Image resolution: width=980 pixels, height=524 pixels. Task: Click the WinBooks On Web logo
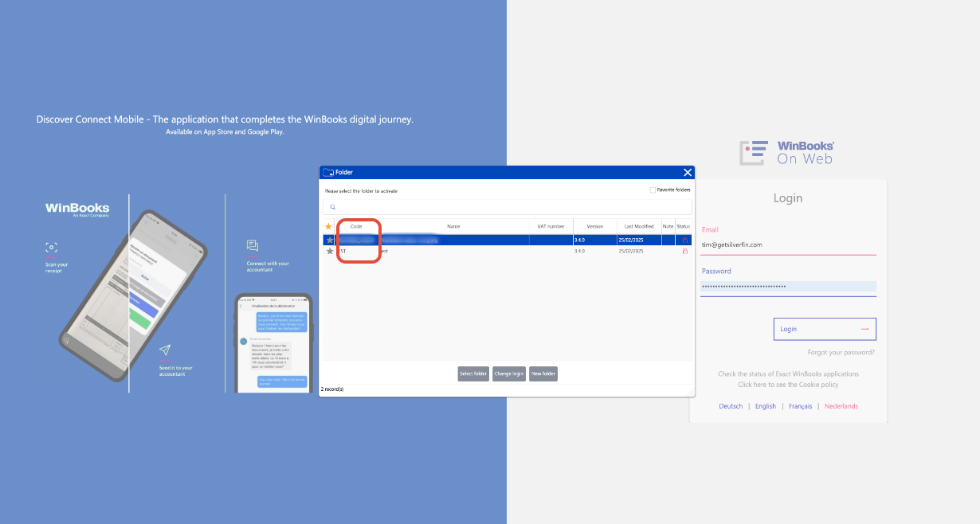[787, 152]
